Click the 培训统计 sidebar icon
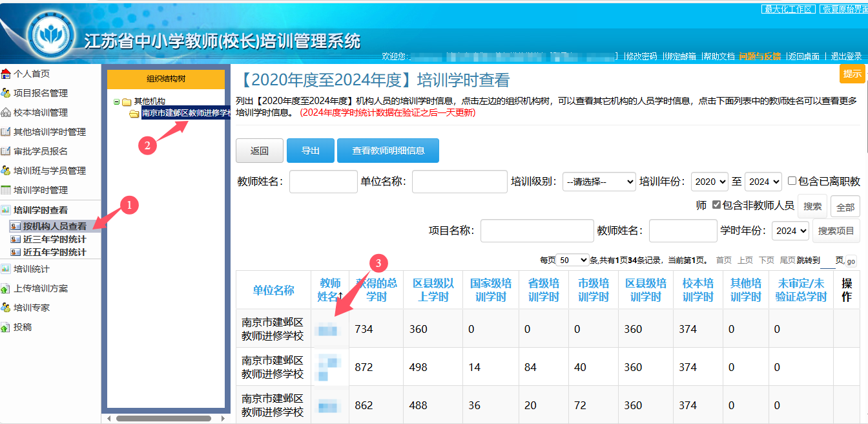This screenshot has width=868, height=424. coord(6,269)
